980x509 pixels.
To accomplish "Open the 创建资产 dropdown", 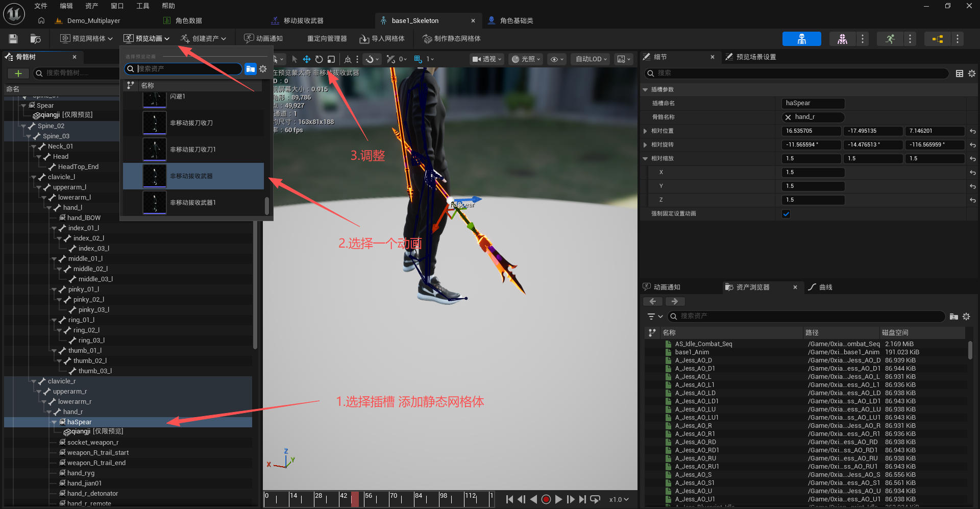I will 203,39.
